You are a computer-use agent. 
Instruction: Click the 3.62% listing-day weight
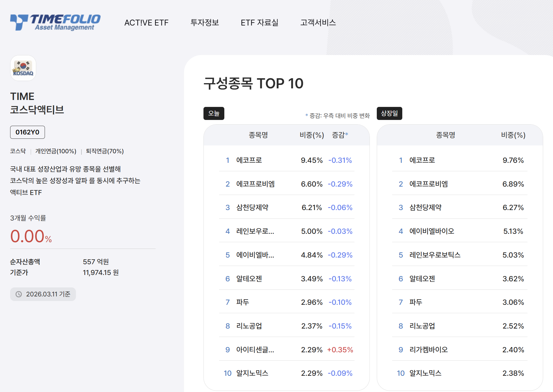click(x=513, y=279)
